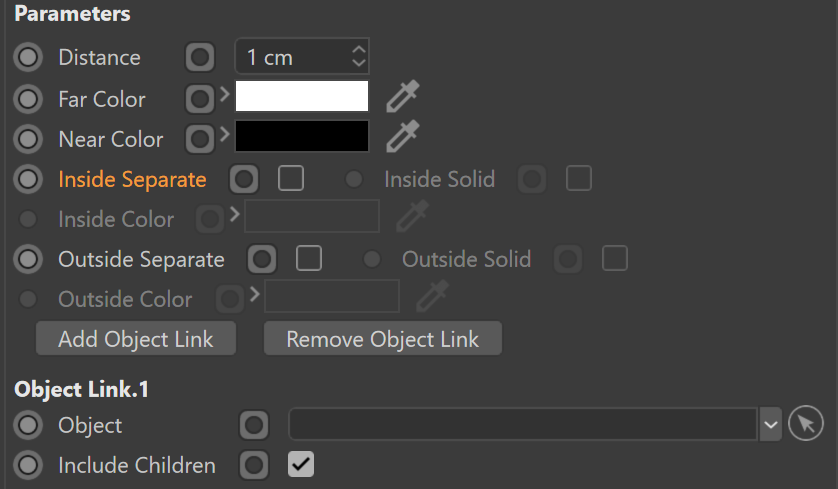Image resolution: width=838 pixels, height=489 pixels.
Task: Uncheck the Include Children checkbox
Action: tap(301, 464)
